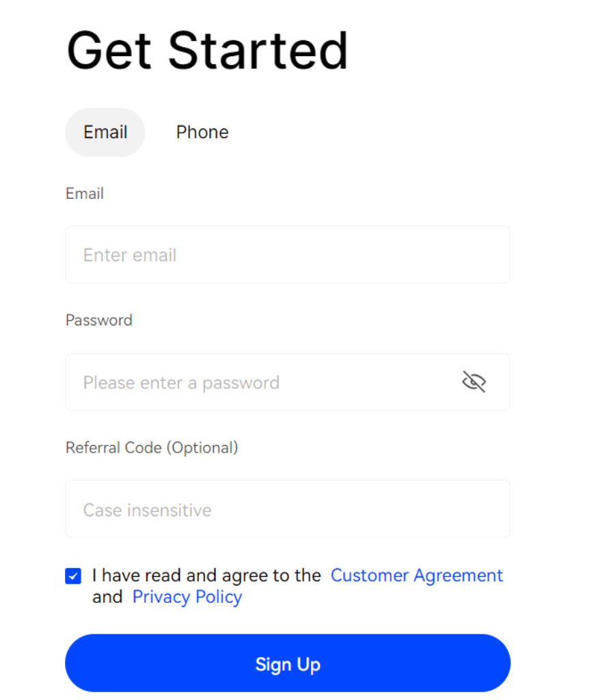Viewport: 598px width, 700px height.
Task: Click the Password field label
Action: coord(99,320)
